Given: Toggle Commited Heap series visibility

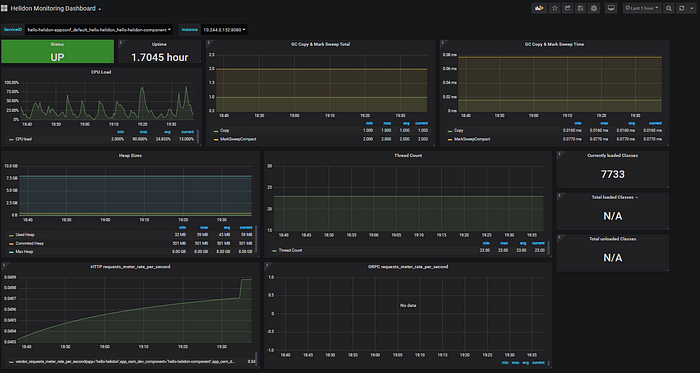Looking at the screenshot, I should [29, 244].
